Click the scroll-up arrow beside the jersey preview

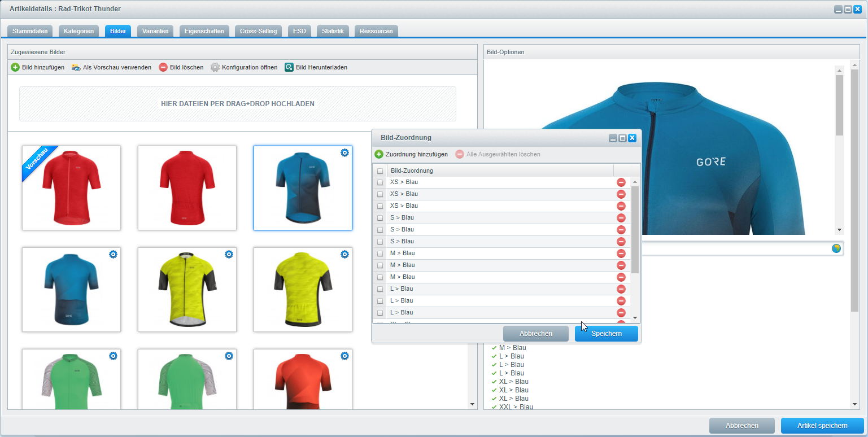pyautogui.click(x=839, y=71)
